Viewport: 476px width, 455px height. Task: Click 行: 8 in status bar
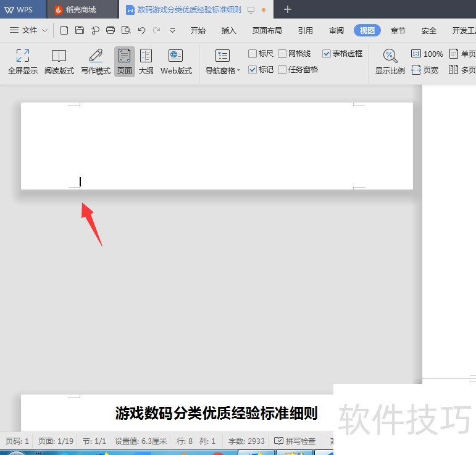185,441
